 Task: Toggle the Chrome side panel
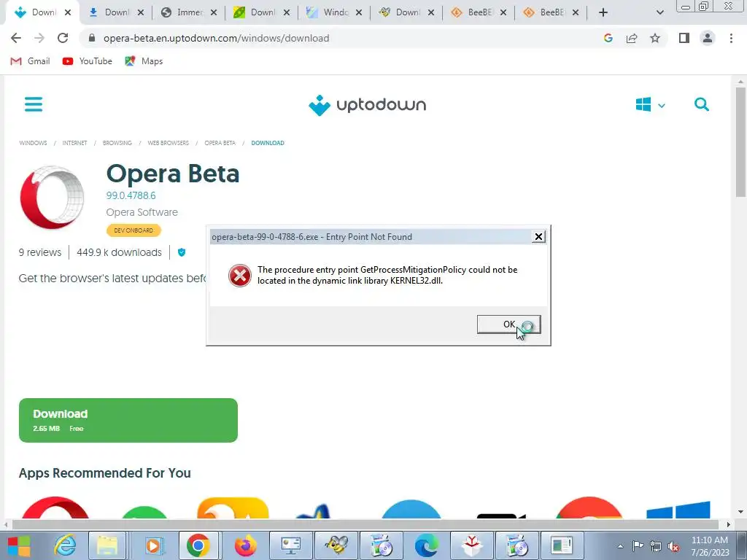pyautogui.click(x=684, y=38)
